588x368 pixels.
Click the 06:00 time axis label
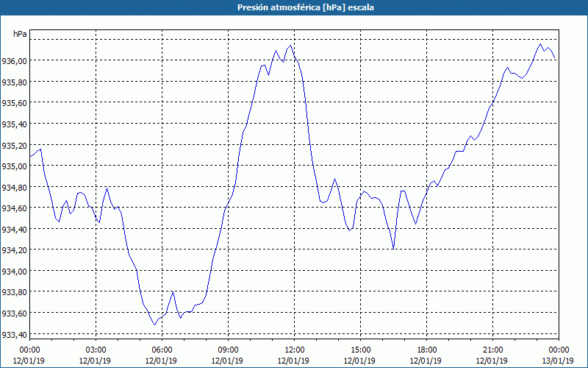pos(162,350)
